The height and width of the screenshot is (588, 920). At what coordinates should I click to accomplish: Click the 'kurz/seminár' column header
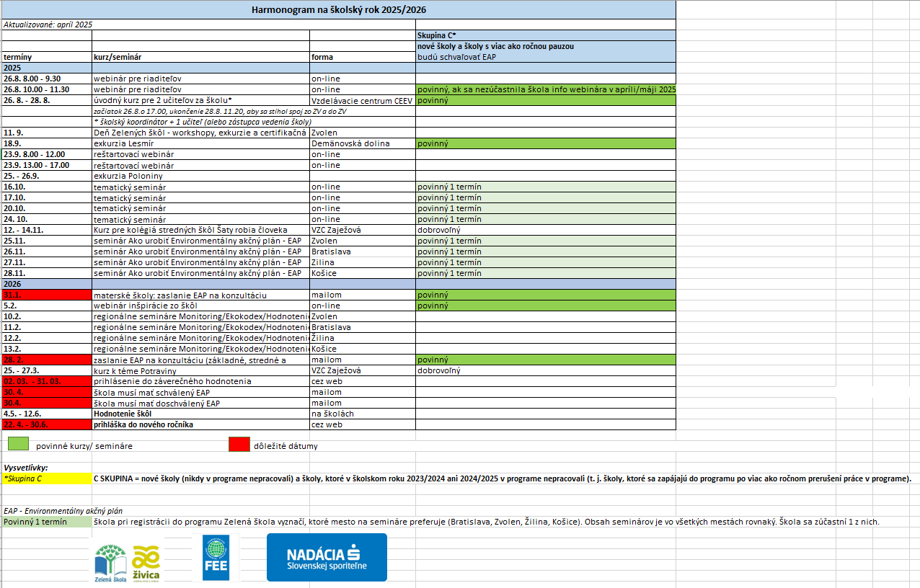tap(200, 57)
